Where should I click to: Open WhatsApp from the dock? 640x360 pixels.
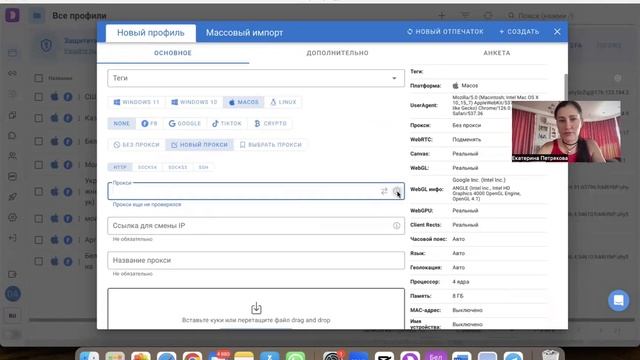coord(296,356)
